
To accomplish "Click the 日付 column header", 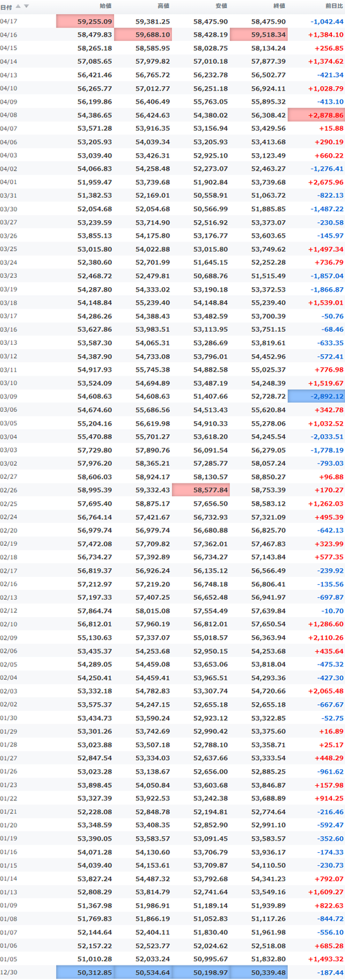I will [6, 6].
